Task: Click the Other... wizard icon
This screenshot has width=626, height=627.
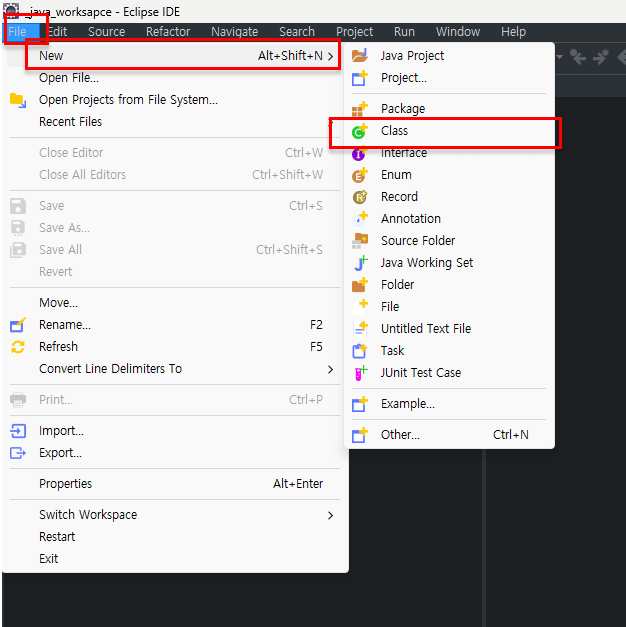Action: (360, 435)
